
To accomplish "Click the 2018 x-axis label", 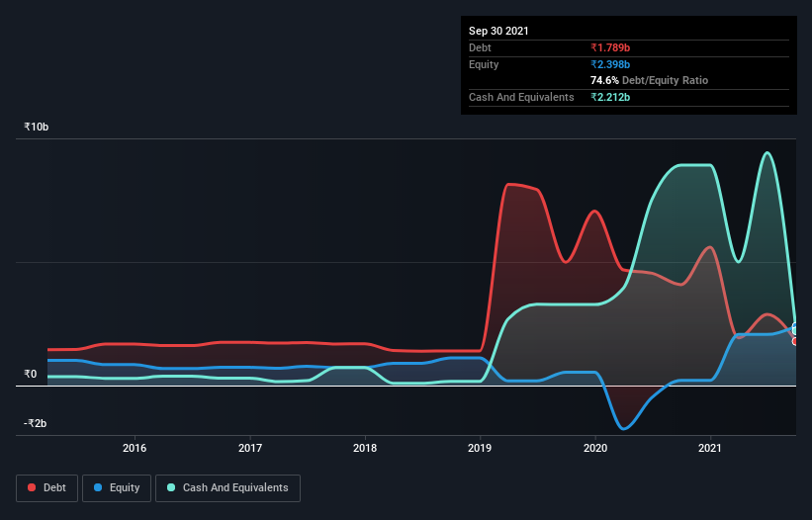I will point(365,448).
